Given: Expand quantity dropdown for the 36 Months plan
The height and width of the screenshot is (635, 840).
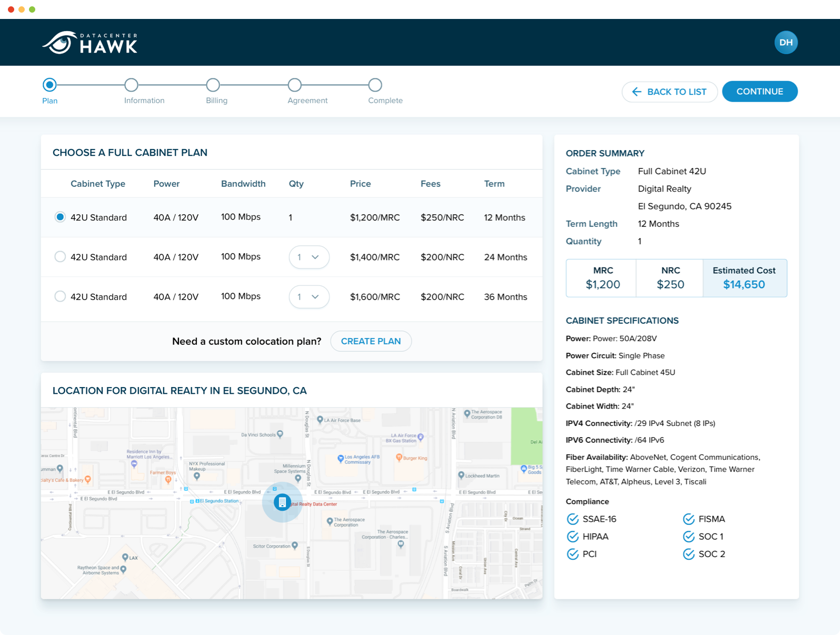Looking at the screenshot, I should pyautogui.click(x=309, y=297).
